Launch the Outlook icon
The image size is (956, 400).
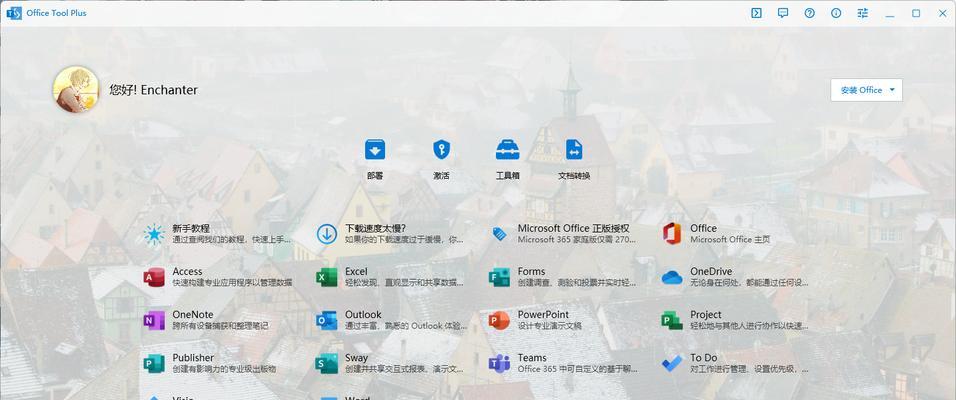coord(327,320)
